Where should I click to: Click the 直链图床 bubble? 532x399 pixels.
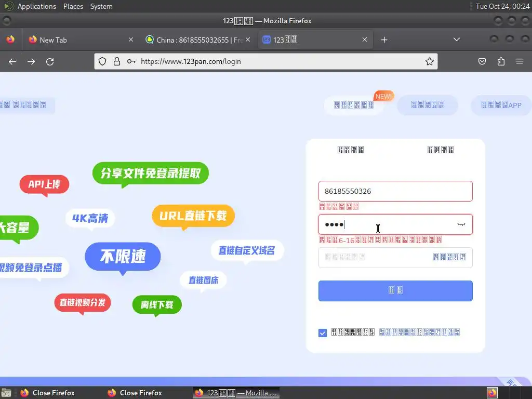[203, 280]
